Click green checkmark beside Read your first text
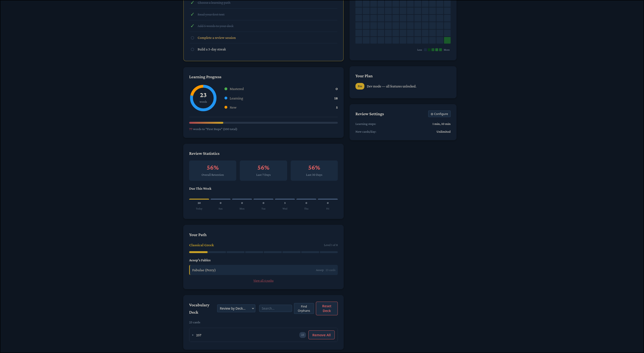644x353 pixels. tap(192, 14)
